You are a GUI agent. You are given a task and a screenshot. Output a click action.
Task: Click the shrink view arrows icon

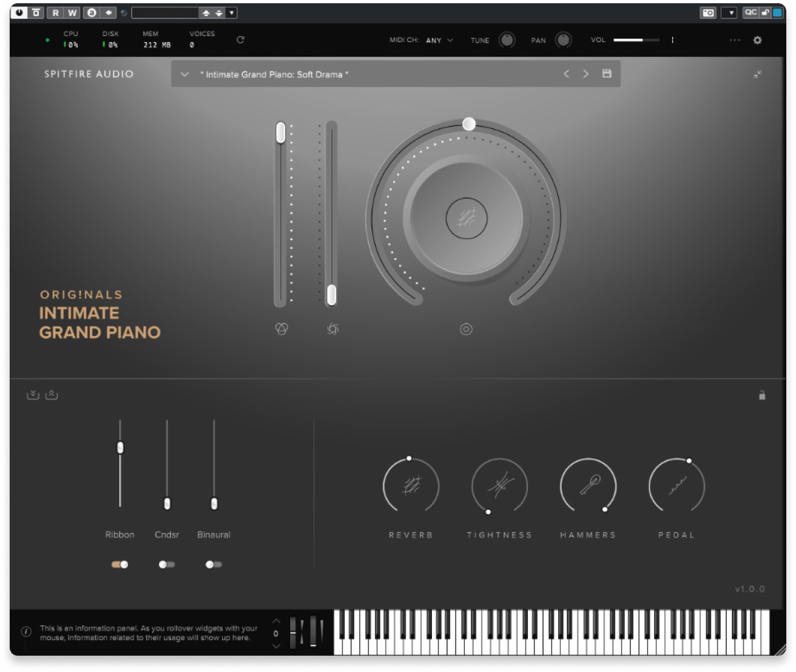(758, 74)
